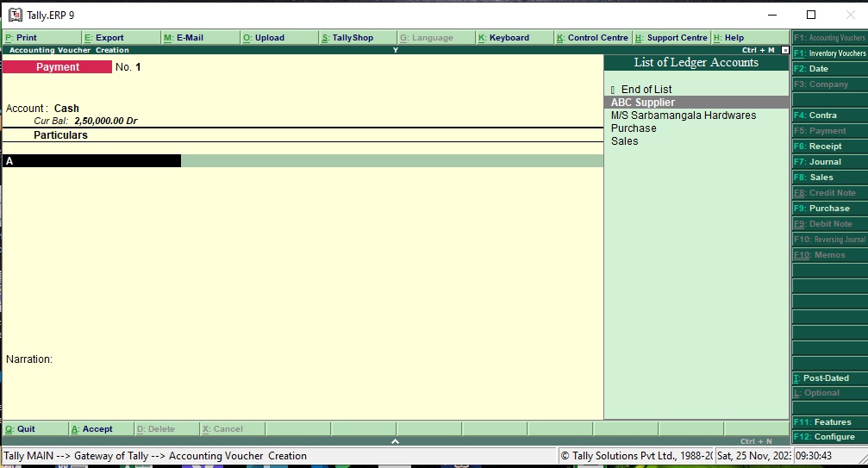Image resolution: width=868 pixels, height=468 pixels.
Task: Open TallyShop from top bar
Action: [x=359, y=38]
